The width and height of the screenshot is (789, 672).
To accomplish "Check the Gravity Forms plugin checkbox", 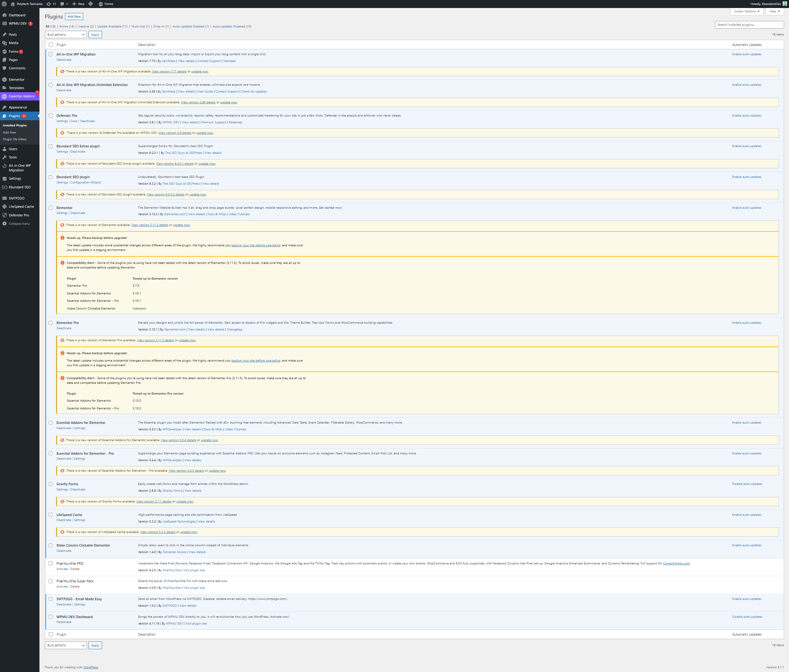I will coord(51,484).
